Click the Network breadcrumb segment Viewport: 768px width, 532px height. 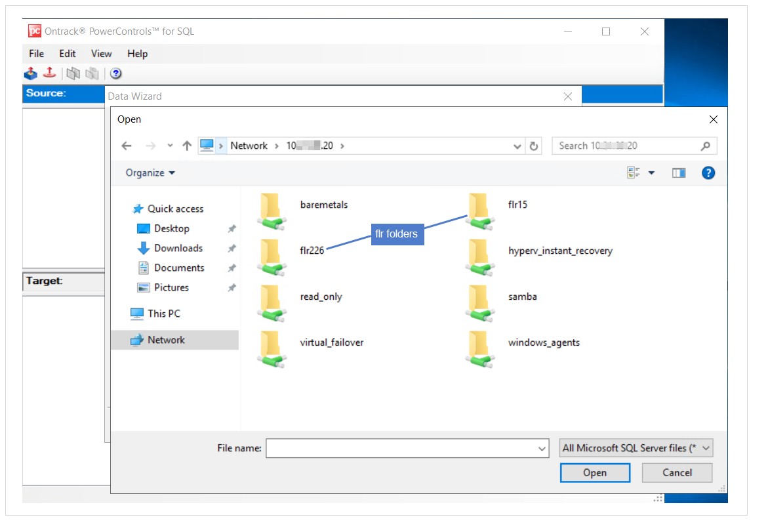249,146
